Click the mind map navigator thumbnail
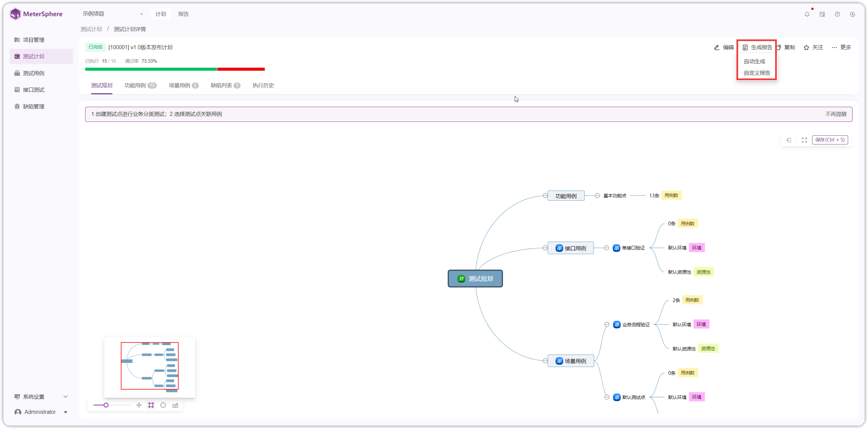The height and width of the screenshot is (429, 868). [x=150, y=367]
